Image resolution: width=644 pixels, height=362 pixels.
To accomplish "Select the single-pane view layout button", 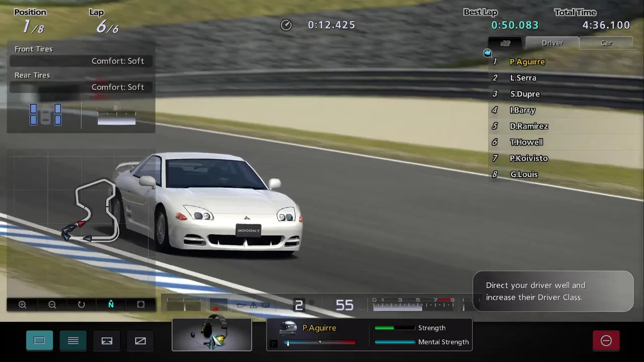I will [x=39, y=340].
